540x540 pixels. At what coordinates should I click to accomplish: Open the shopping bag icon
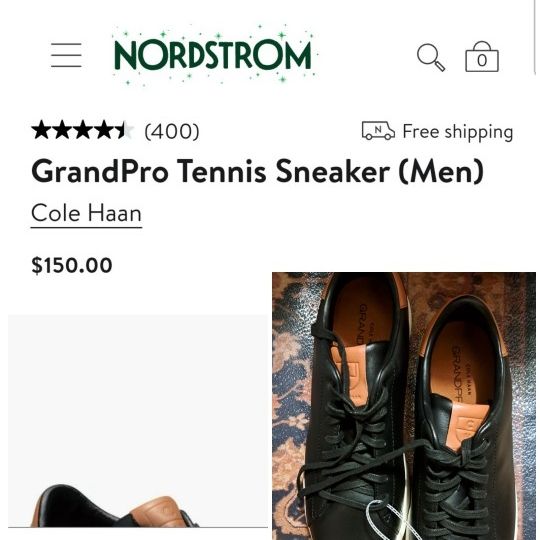482,57
